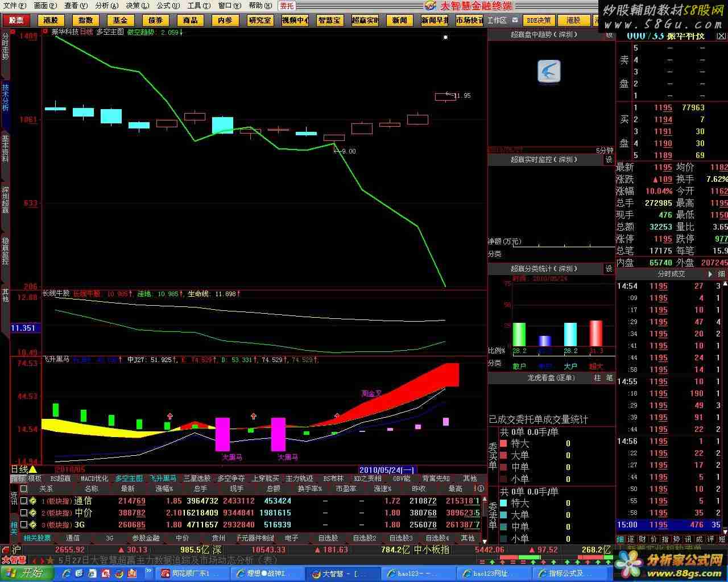Click the yellow diamond icon in the 3G row
The image size is (728, 582).
[x=33, y=525]
